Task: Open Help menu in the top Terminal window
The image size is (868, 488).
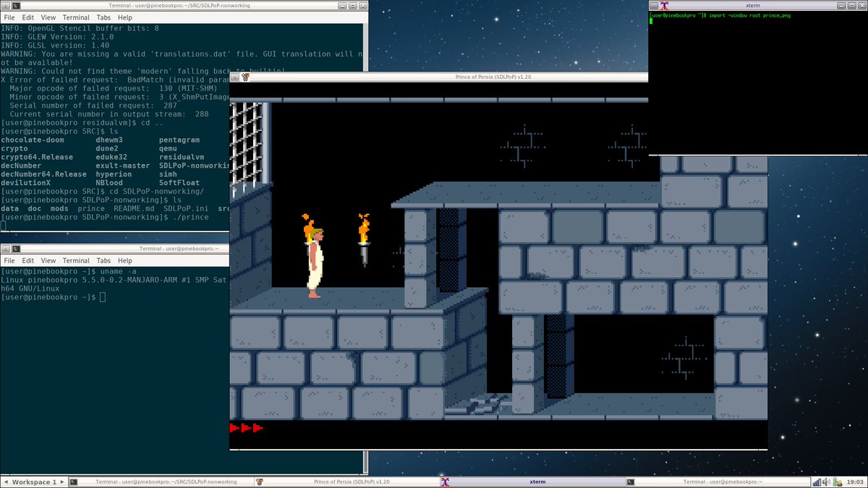Action: [125, 17]
